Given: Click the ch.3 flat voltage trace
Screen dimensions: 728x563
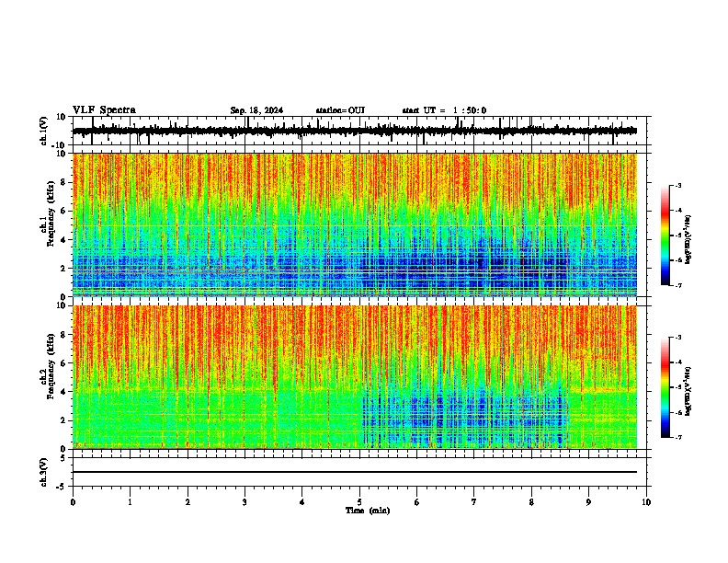Looking at the screenshot, I should (355, 472).
